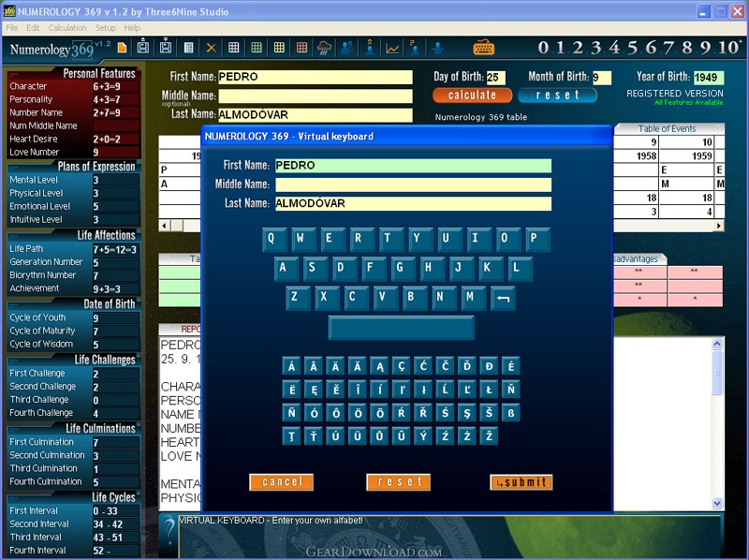749x560 pixels.
Task: Open the calculator icon in toolbar
Action: 189,48
